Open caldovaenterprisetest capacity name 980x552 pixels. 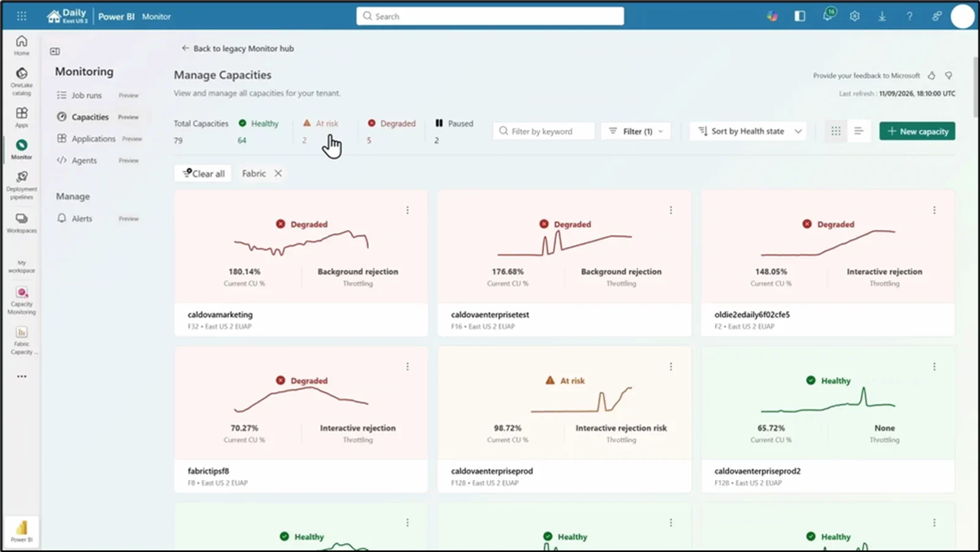(x=490, y=315)
